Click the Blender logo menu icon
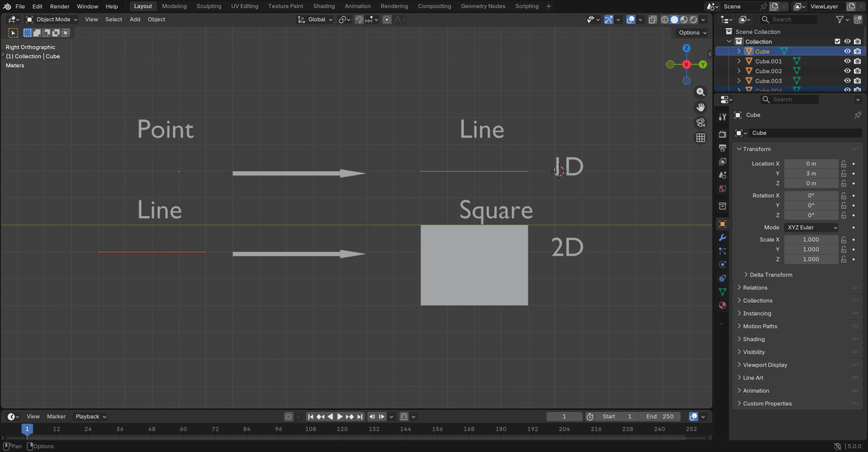This screenshot has height=452, width=868. [x=7, y=6]
